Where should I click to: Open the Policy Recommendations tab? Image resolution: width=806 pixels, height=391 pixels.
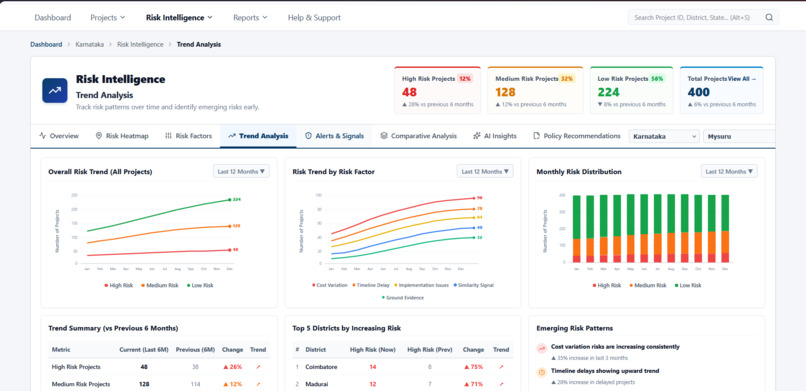[577, 136]
